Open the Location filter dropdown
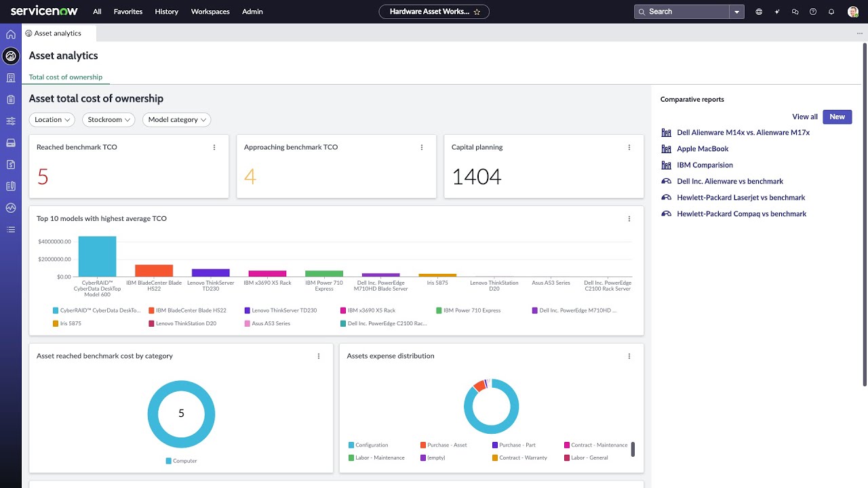868x488 pixels. point(52,119)
